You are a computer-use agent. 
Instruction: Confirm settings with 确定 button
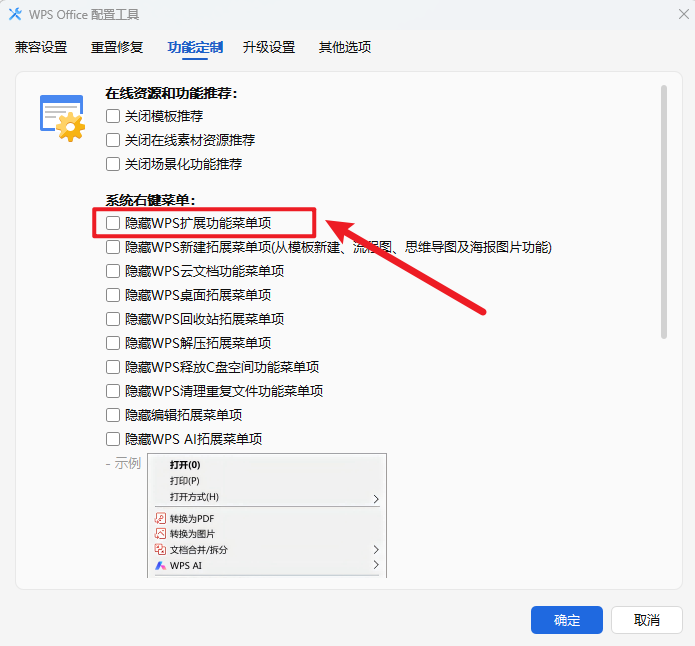[x=567, y=620]
